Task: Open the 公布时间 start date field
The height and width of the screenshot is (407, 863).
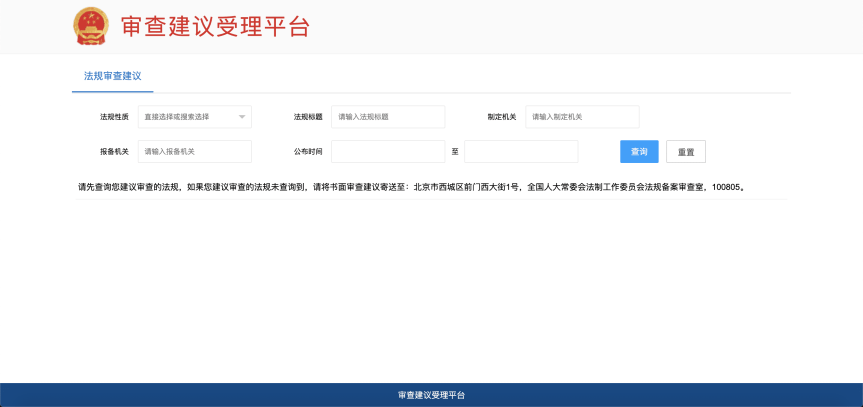Action: pyautogui.click(x=387, y=151)
